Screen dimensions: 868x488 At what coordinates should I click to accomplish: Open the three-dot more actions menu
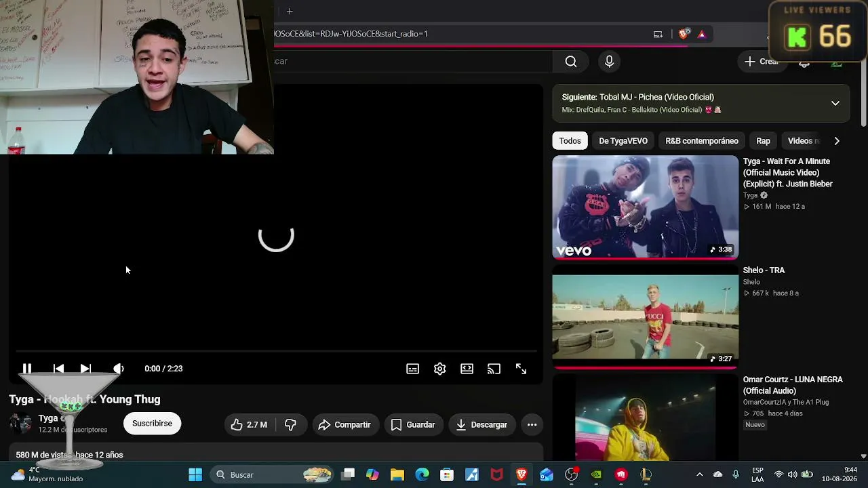click(x=532, y=425)
